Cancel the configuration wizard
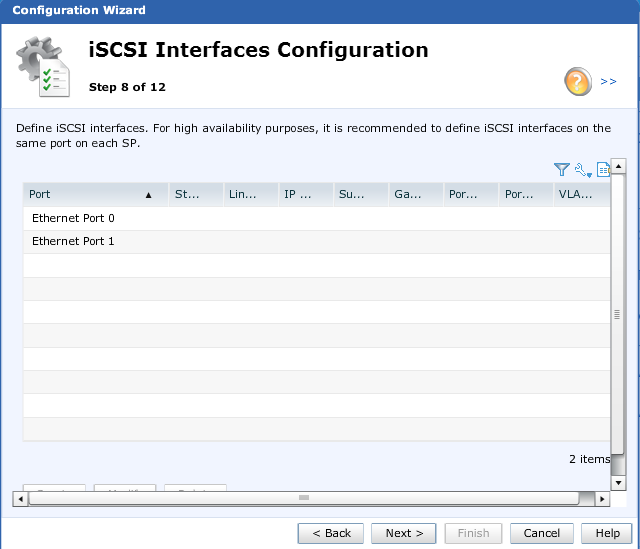 542,533
